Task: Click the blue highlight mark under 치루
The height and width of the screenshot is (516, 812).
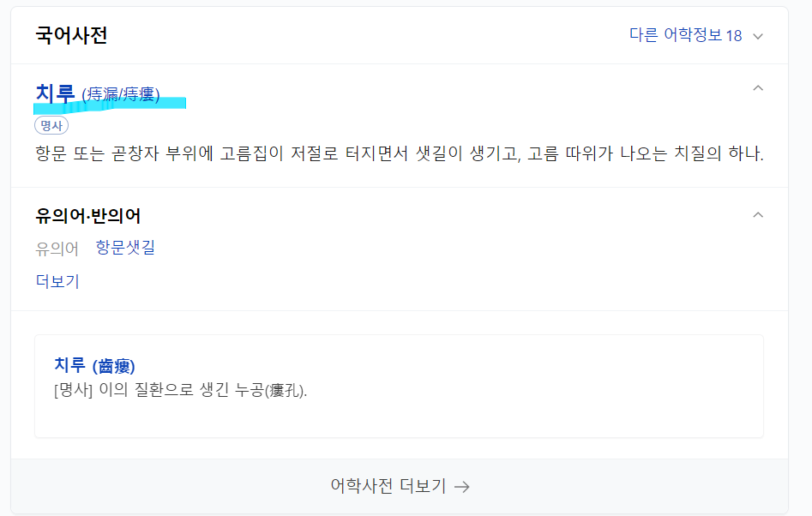Action: point(109,104)
